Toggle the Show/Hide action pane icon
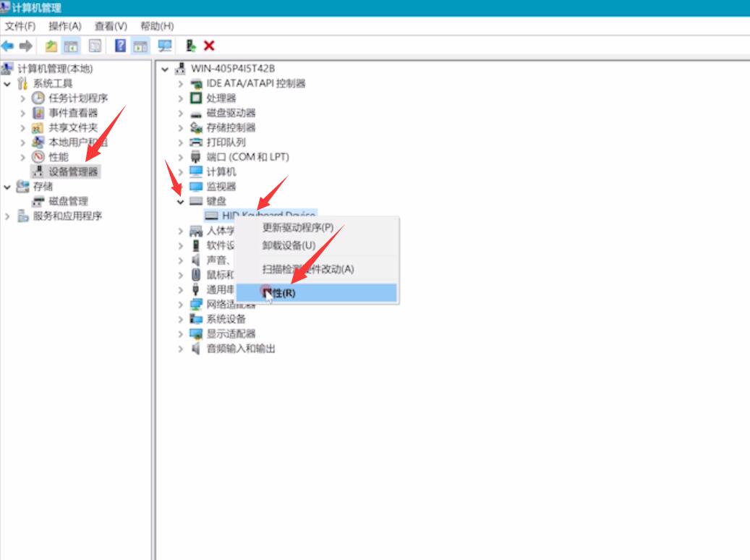Viewport: 750px width, 560px height. click(x=140, y=46)
